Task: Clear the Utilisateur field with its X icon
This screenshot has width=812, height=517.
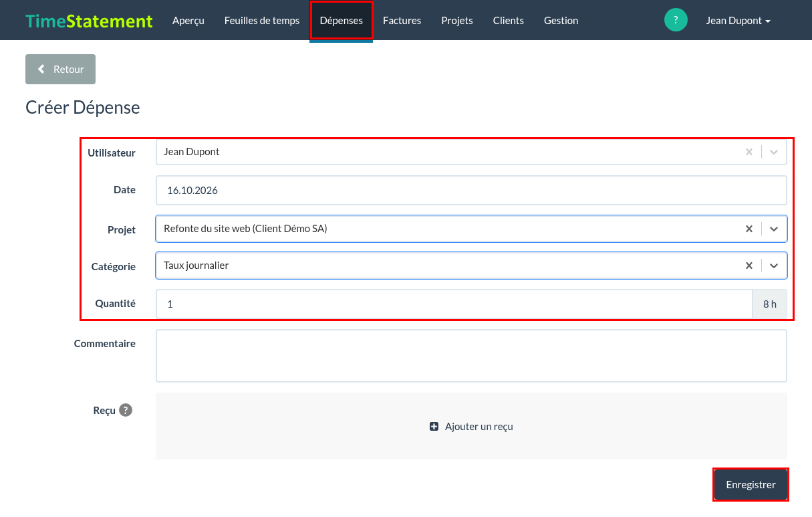Action: click(749, 152)
